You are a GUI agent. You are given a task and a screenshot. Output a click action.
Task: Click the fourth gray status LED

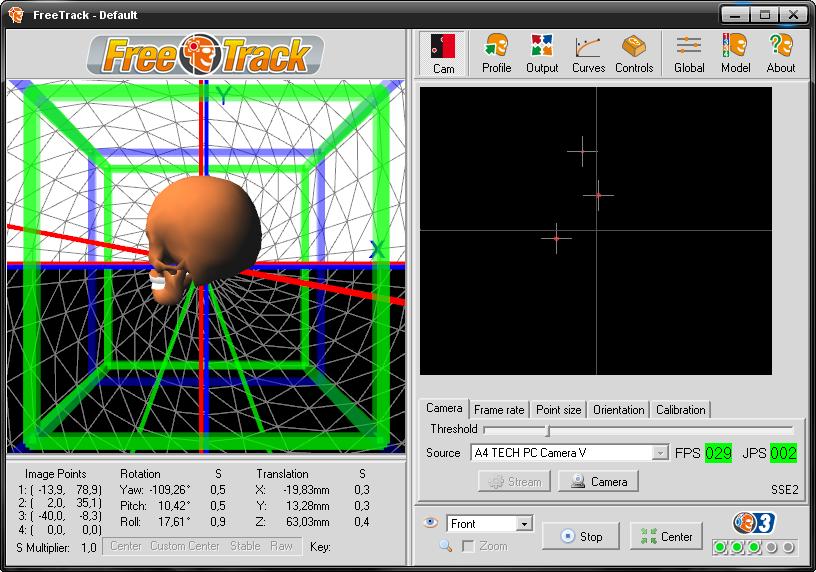pyautogui.click(x=771, y=547)
